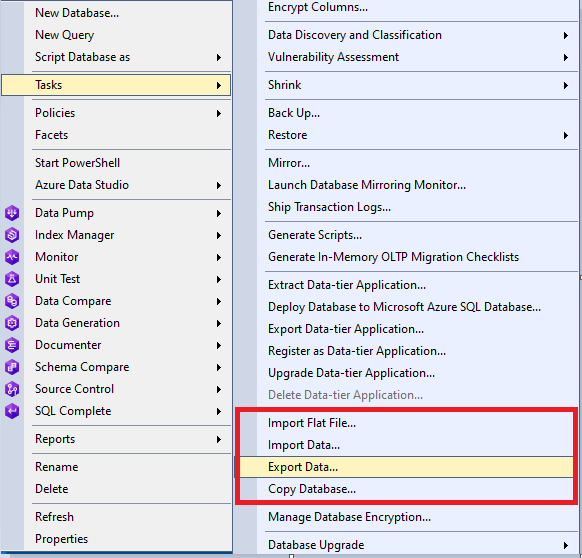Screen dimensions: 582x558
Task: Choose Extract Data-tier Application...
Action: [347, 285]
